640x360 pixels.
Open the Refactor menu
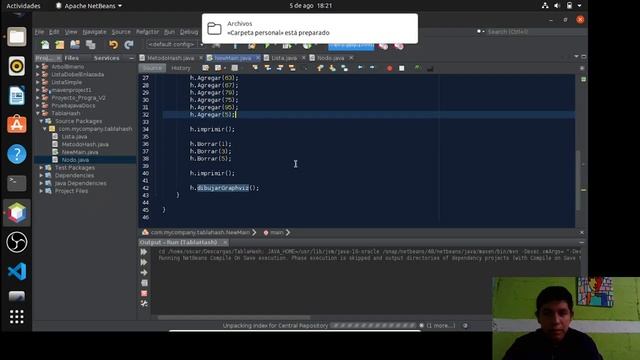(x=147, y=31)
